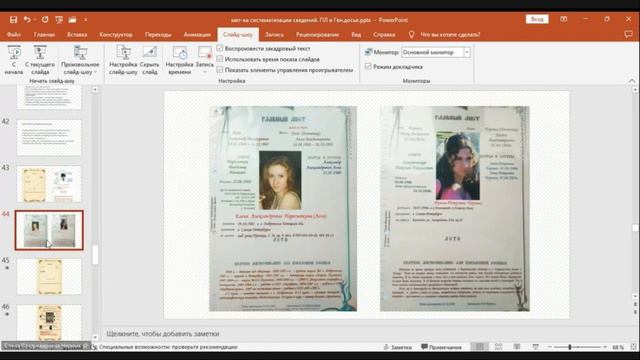This screenshot has width=640, height=360.
Task: Select slide 44 thumbnail
Action: 49,230
